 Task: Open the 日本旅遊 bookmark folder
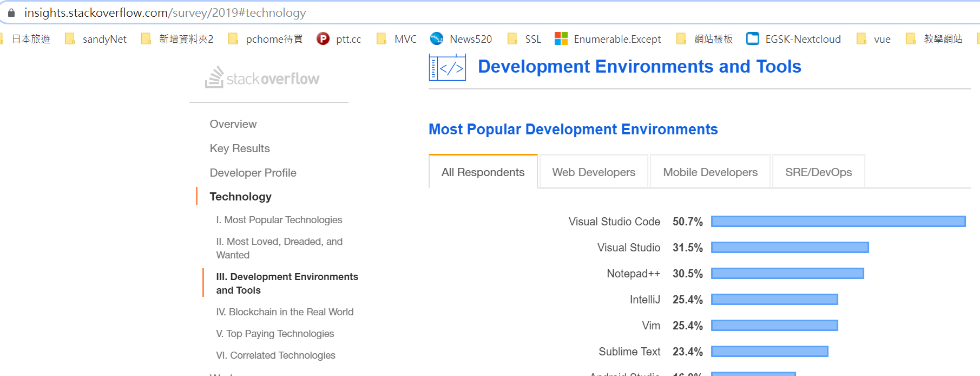click(26, 39)
